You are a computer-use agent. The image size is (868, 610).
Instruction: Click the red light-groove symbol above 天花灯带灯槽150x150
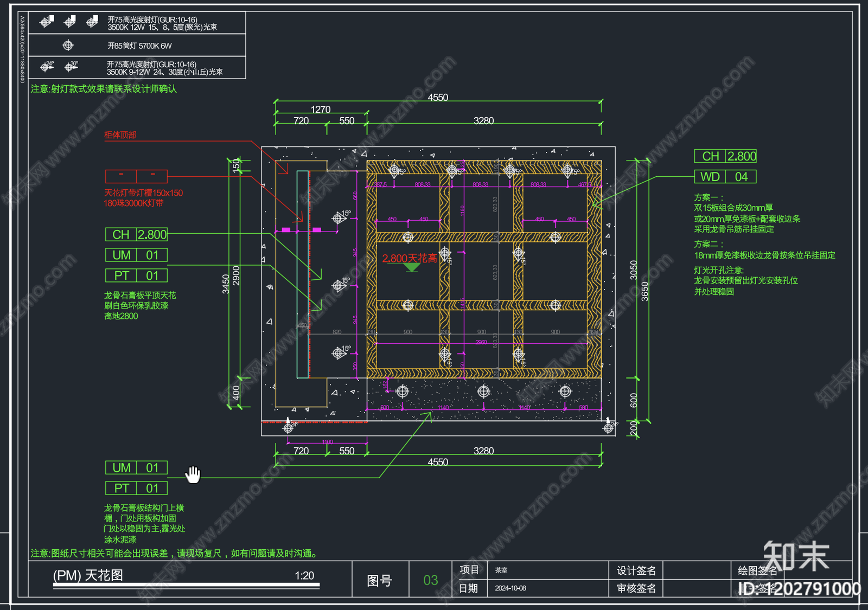(x=136, y=176)
